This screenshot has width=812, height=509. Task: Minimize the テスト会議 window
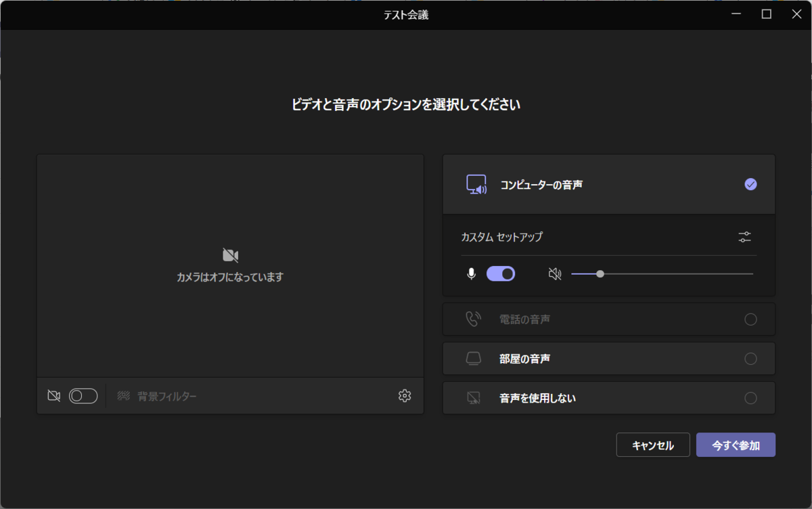coord(736,14)
